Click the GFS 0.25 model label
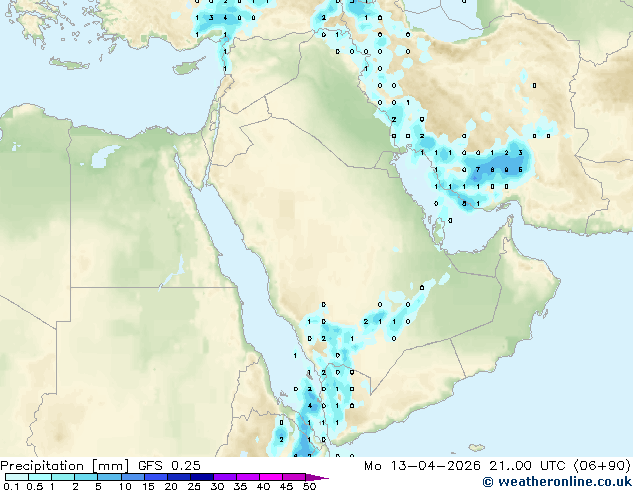This screenshot has height=490, width=634. coord(169,466)
